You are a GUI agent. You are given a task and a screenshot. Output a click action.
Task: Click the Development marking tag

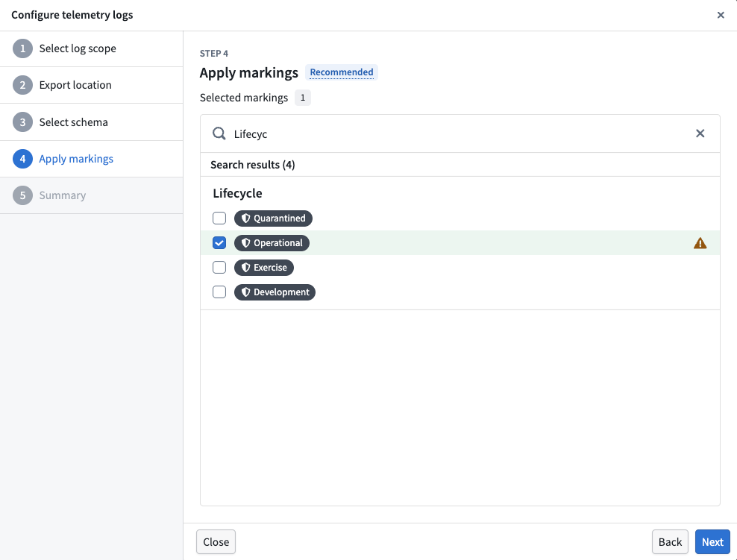[275, 292]
